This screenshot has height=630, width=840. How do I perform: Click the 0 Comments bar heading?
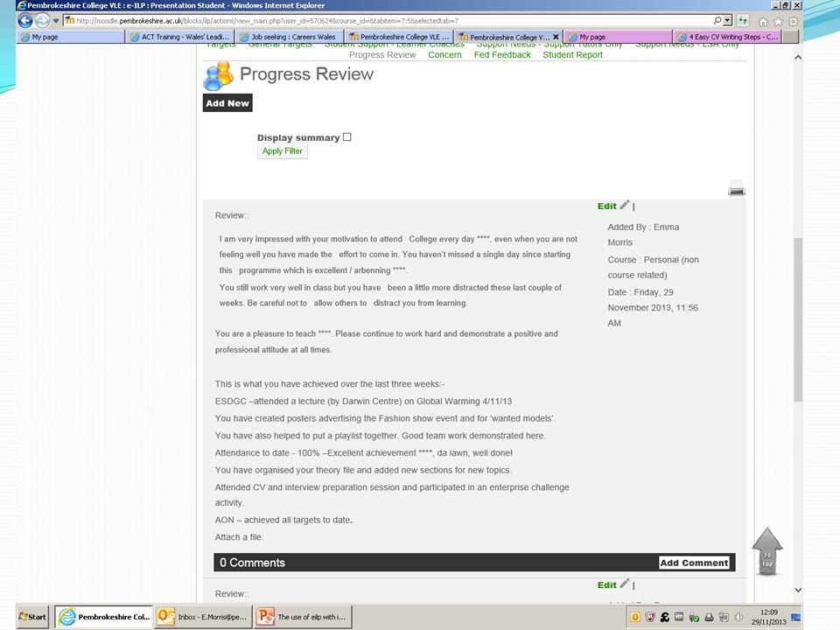coord(252,563)
